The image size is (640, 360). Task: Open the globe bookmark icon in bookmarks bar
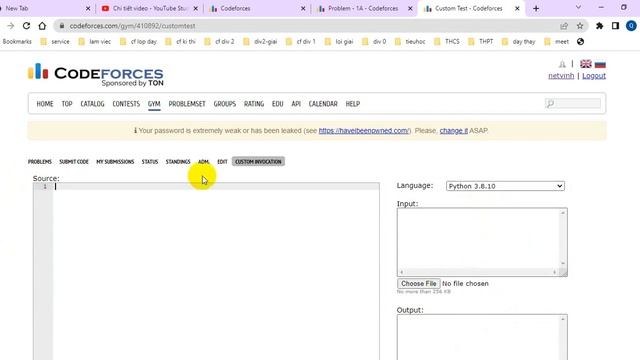580,42
